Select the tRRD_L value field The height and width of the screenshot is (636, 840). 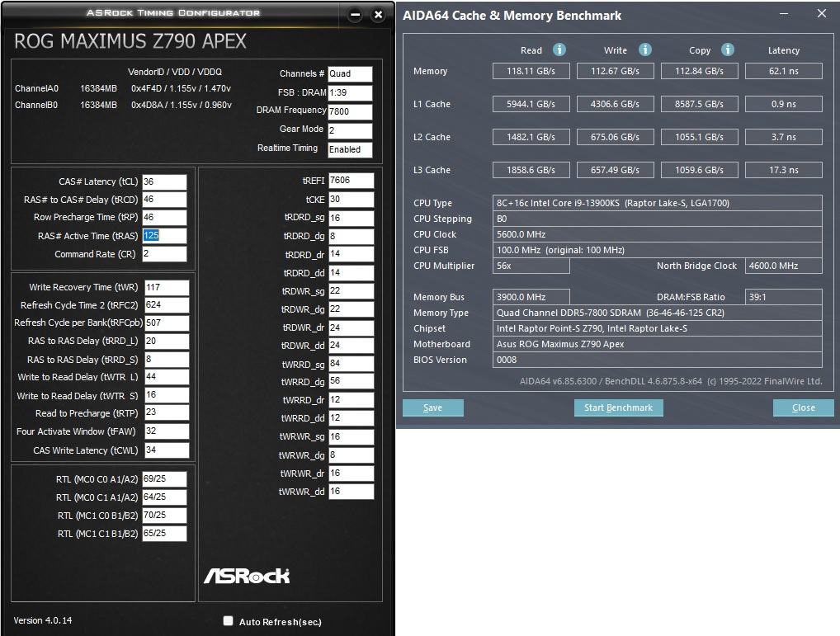pos(168,341)
